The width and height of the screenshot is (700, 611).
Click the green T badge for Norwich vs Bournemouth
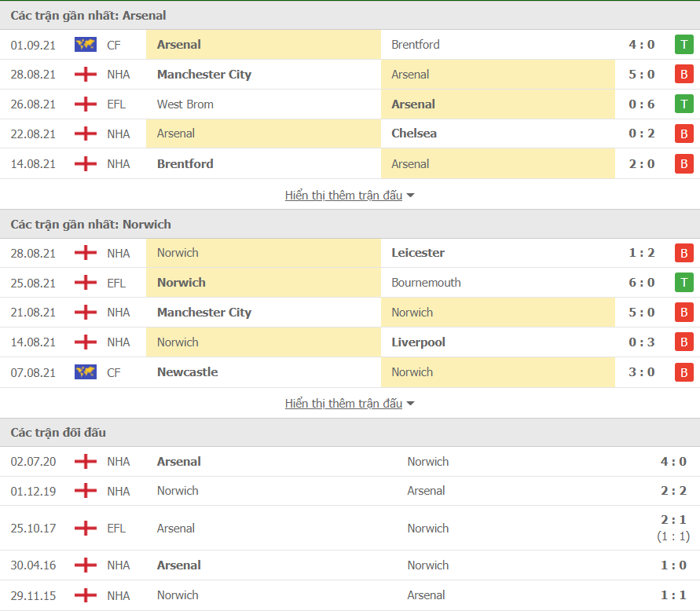(684, 283)
